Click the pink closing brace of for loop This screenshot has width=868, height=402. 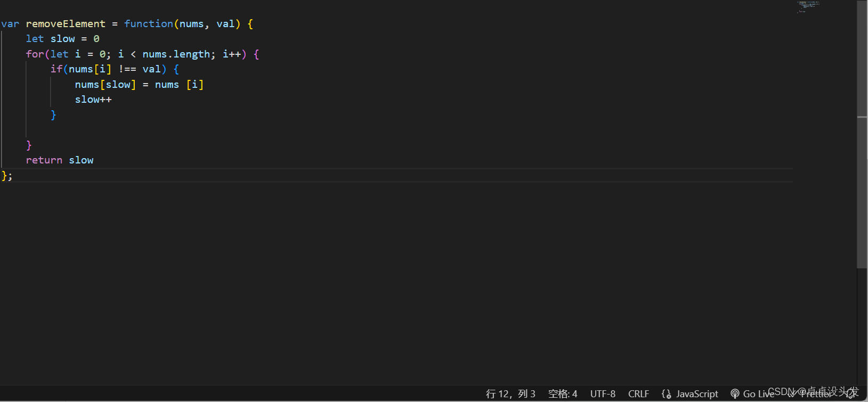coord(29,145)
